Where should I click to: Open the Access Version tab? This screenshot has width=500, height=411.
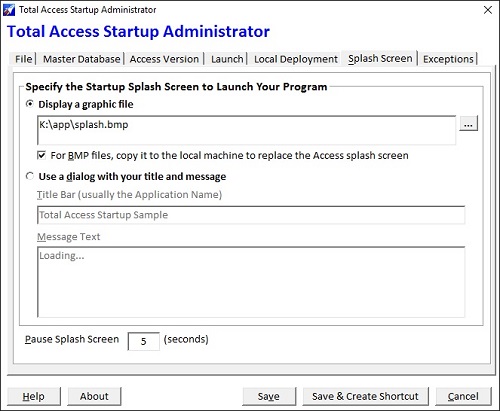[x=164, y=59]
